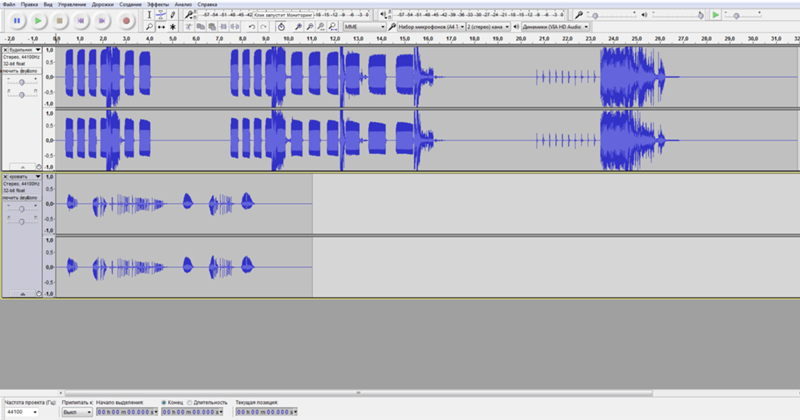Close the second track with its X button
This screenshot has width=800, height=420.
click(5, 177)
